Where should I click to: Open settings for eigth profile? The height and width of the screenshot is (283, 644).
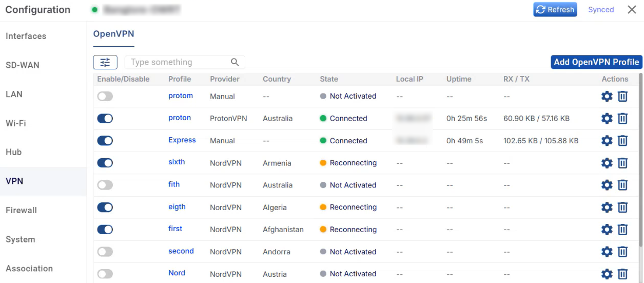click(607, 207)
